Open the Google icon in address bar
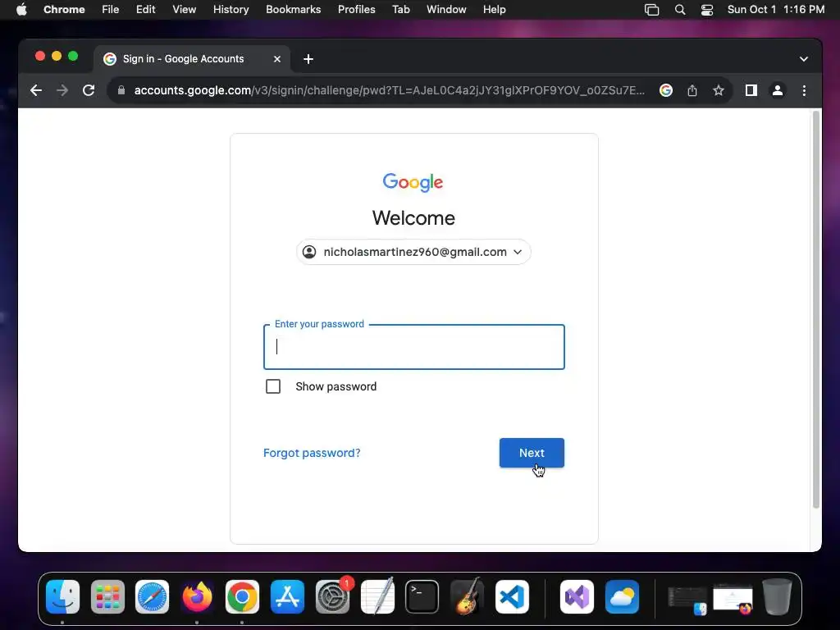Image resolution: width=840 pixels, height=630 pixels. point(666,90)
